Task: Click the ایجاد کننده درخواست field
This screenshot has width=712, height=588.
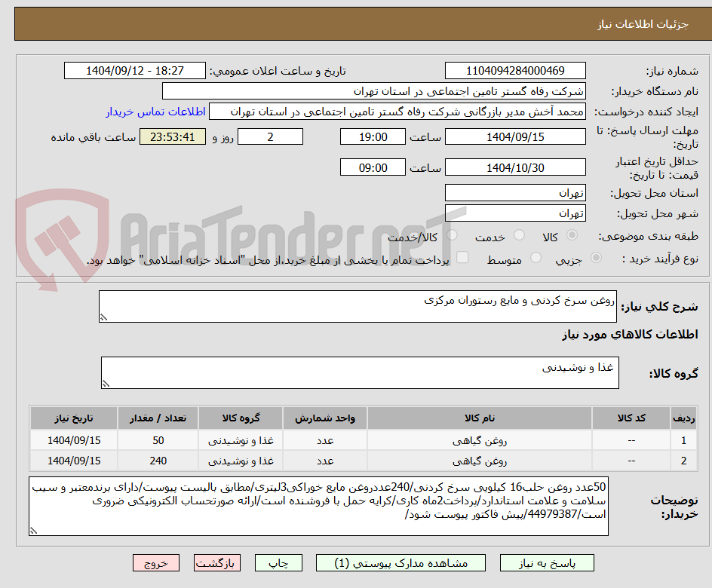Action: point(397,112)
